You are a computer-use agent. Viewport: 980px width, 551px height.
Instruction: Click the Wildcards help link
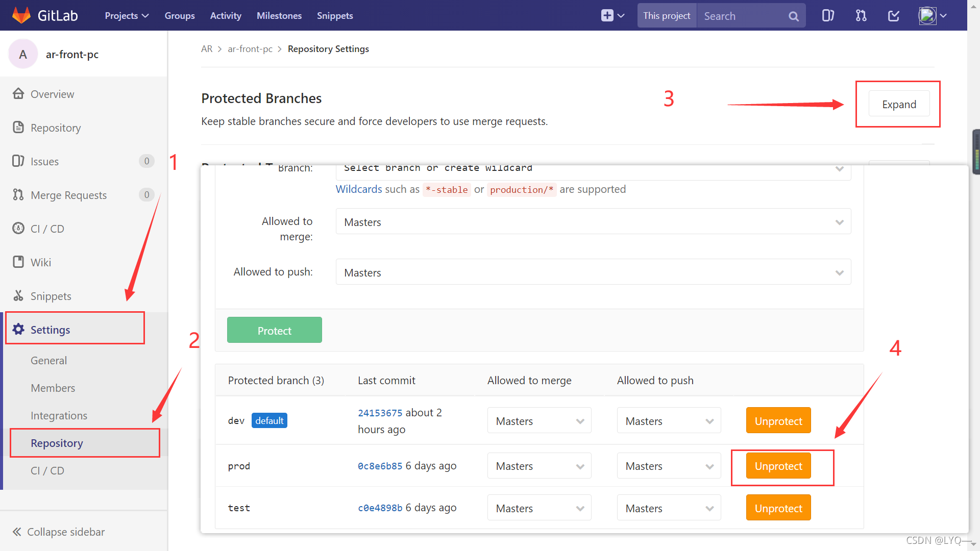358,189
